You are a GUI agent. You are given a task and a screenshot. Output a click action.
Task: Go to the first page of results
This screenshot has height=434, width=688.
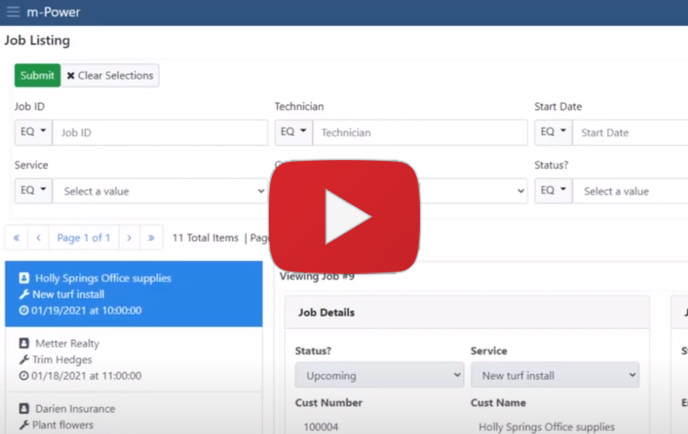tap(16, 238)
